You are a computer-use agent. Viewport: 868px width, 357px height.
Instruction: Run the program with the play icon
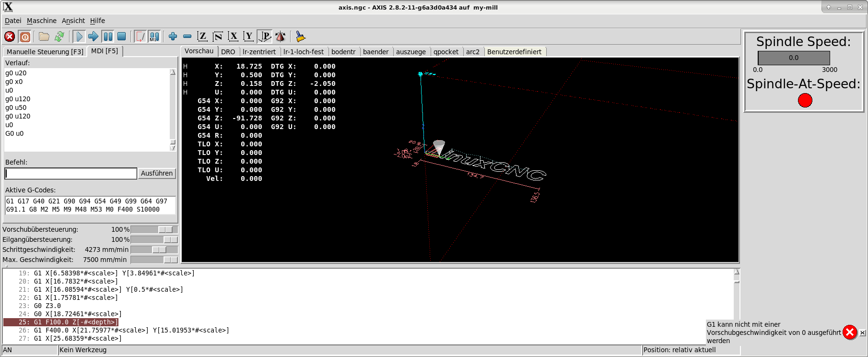tap(79, 36)
